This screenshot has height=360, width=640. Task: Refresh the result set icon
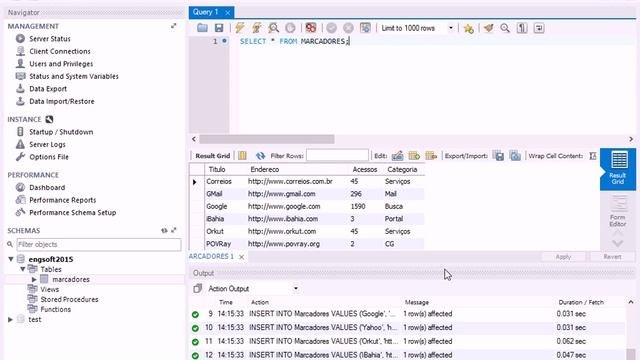tap(260, 156)
